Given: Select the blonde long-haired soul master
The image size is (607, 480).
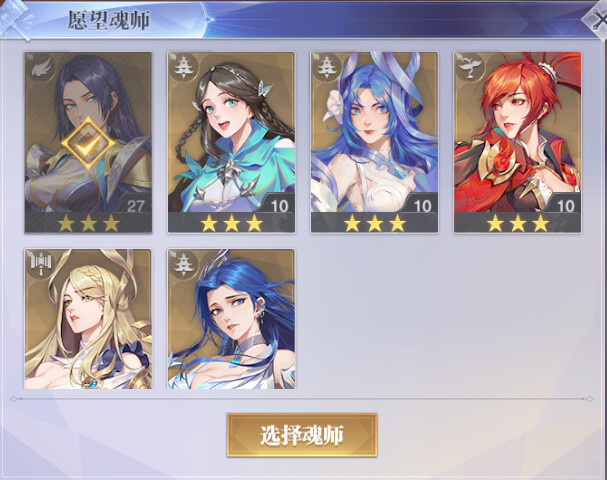Looking at the screenshot, I should click(88, 319).
